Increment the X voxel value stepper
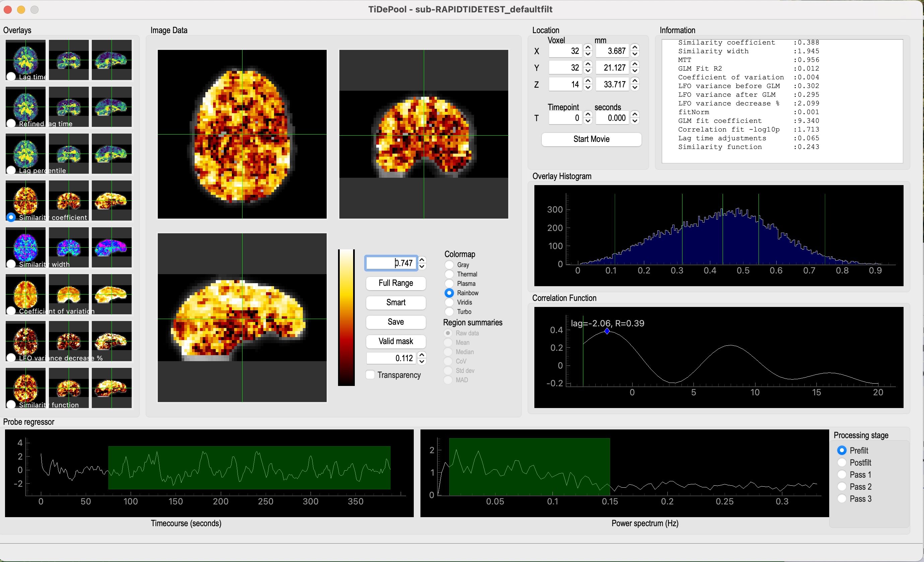 (x=588, y=48)
